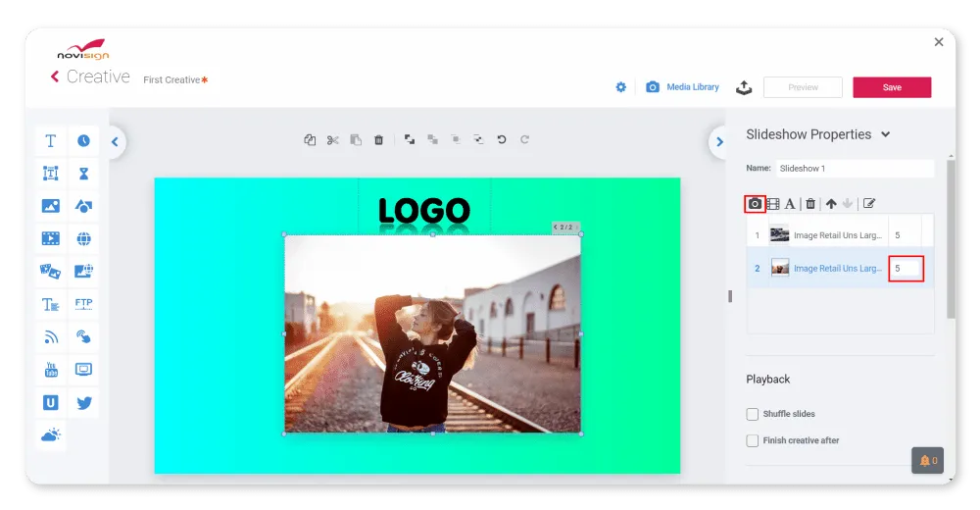Add image slide with camera icon
The width and height of the screenshot is (980, 510).
(x=755, y=204)
